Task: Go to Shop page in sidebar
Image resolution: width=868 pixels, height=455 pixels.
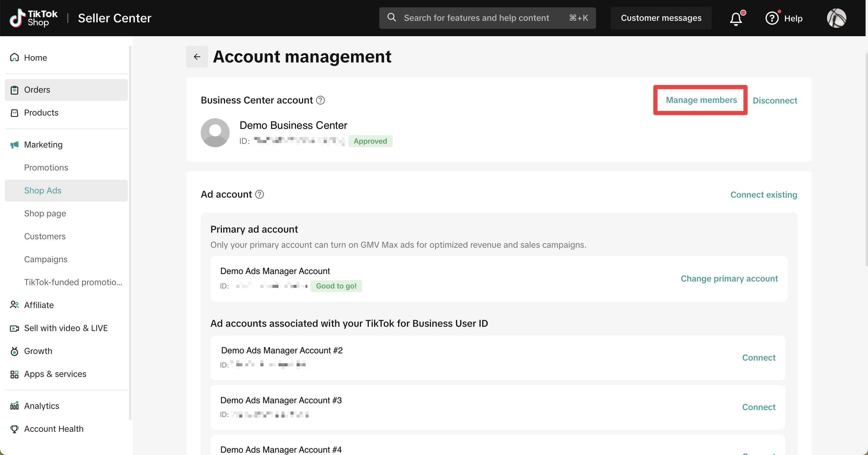Action: pos(45,214)
